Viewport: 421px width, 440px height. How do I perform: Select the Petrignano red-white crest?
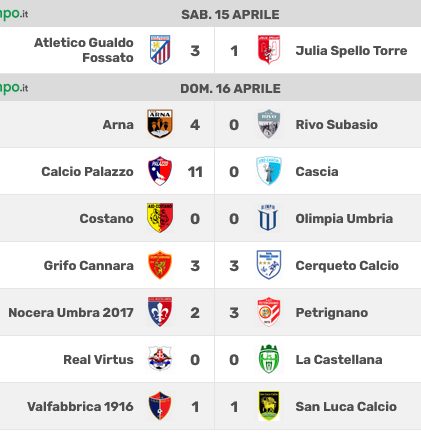pyautogui.click(x=269, y=312)
